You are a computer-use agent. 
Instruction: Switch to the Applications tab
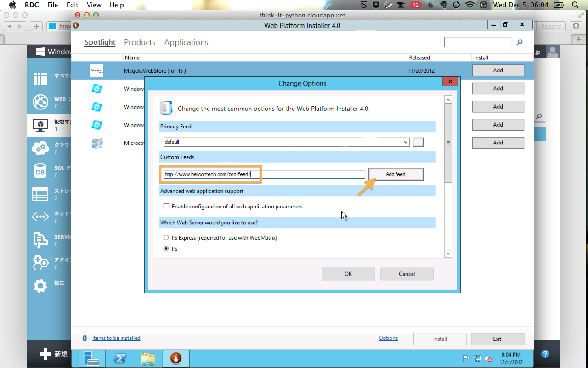(186, 42)
